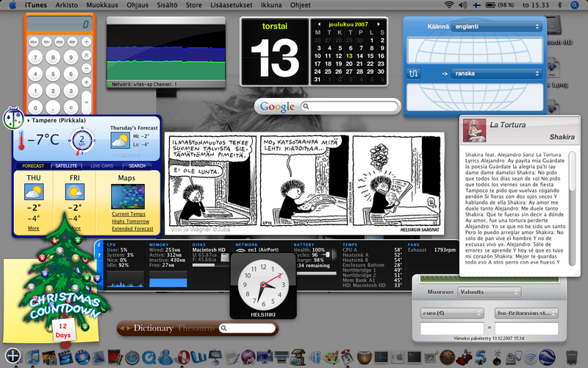Click More under THU forecast
The height and width of the screenshot is (368, 588).
click(x=33, y=228)
